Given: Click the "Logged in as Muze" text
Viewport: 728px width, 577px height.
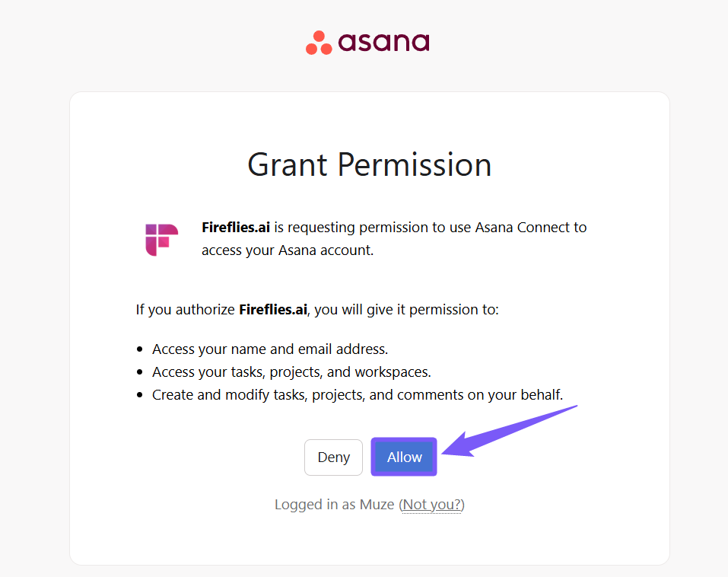Looking at the screenshot, I should pyautogui.click(x=335, y=504).
